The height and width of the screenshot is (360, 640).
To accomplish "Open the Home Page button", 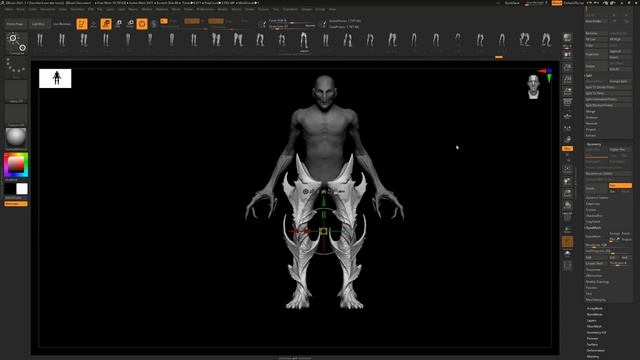I will tap(15, 24).
